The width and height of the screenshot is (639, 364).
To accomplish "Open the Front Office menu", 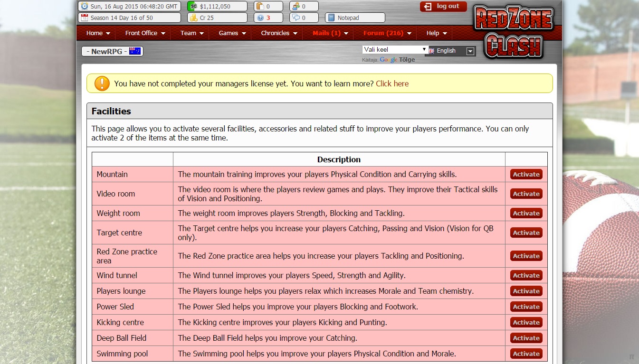I will [145, 33].
